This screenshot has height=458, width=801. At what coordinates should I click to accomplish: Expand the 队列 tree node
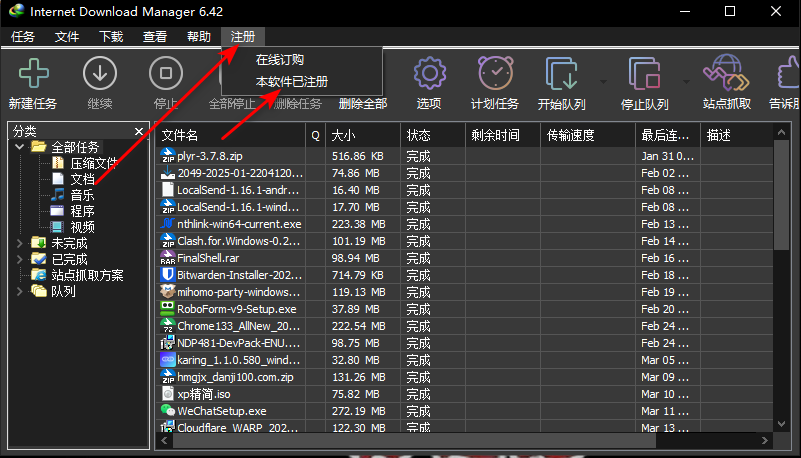point(20,291)
